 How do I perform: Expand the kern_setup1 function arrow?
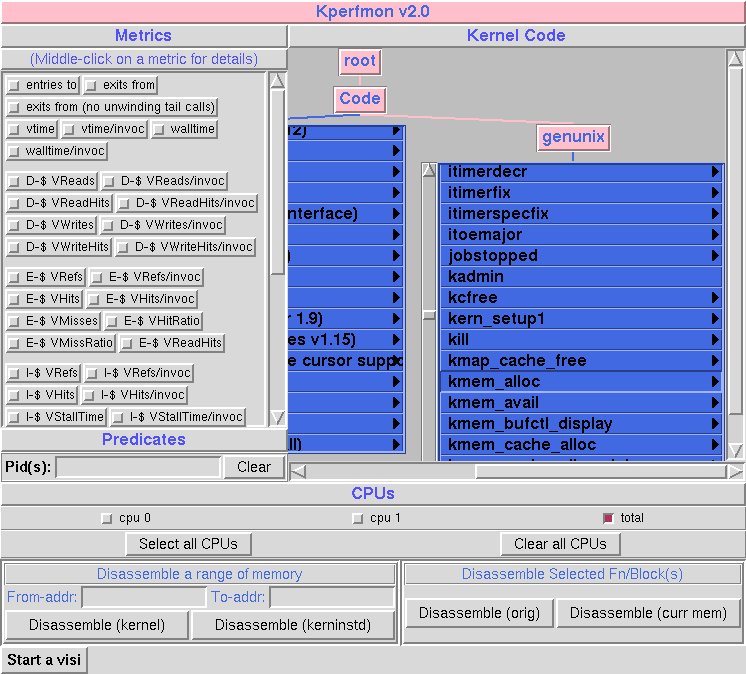715,319
